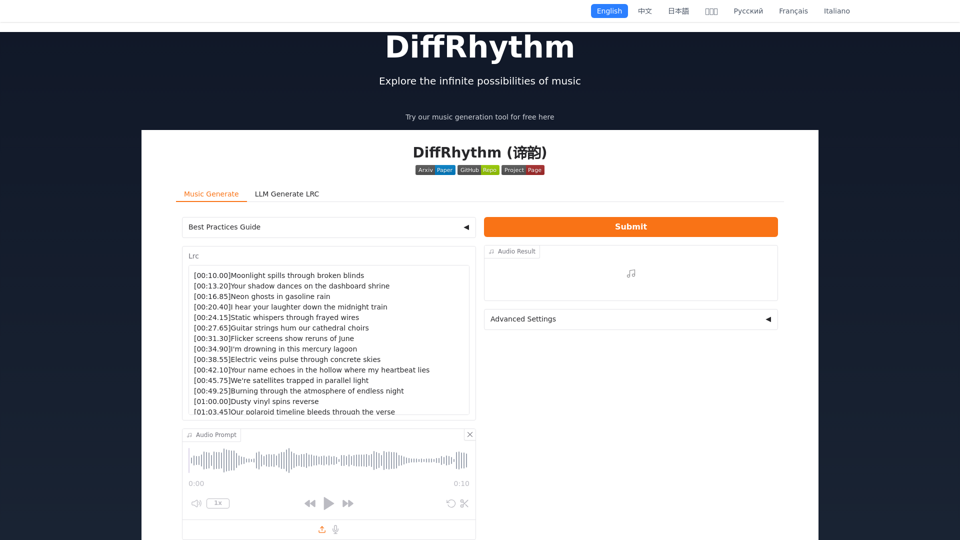Seek within the audio prompt waveform
This screenshot has height=540, width=960.
[329, 460]
